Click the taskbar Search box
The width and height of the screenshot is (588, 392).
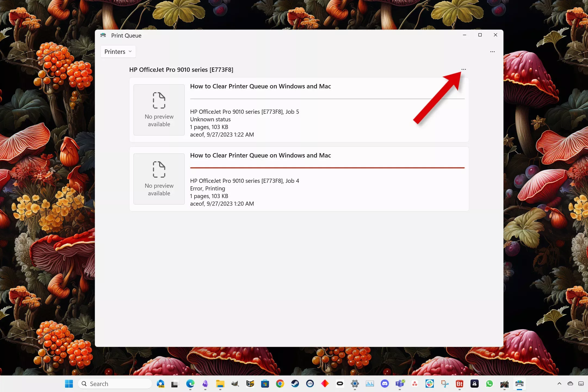coord(115,384)
